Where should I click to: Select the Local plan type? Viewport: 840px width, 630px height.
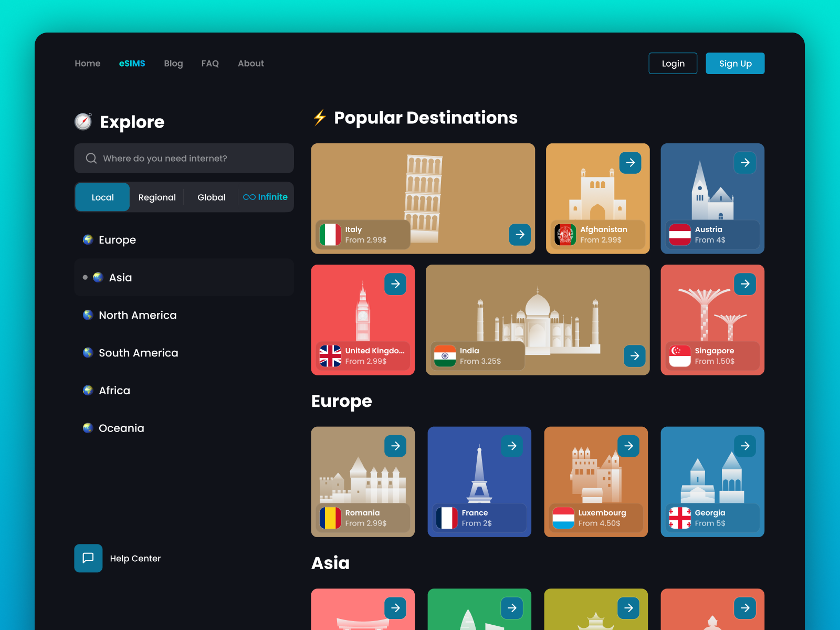coord(102,197)
